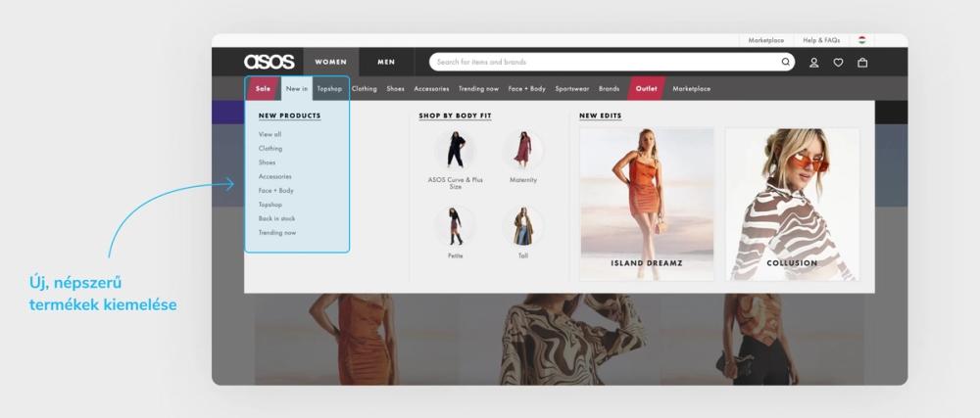Open the Trending now navigation menu
Screen dimensions: 980x418
(x=479, y=88)
